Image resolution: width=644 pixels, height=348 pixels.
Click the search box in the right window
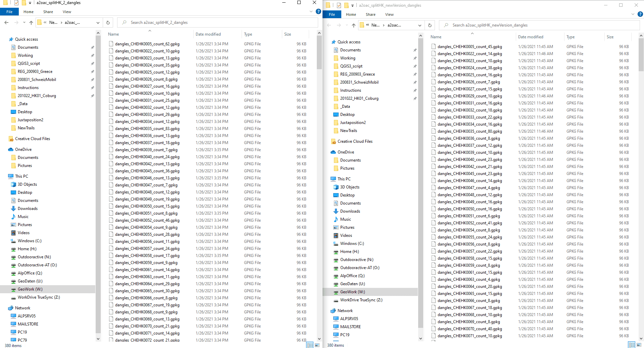(539, 25)
